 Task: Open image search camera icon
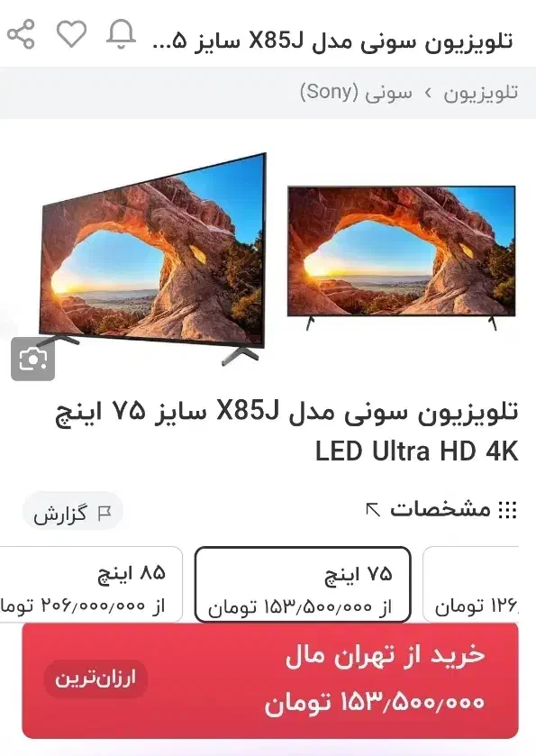pyautogui.click(x=32, y=360)
